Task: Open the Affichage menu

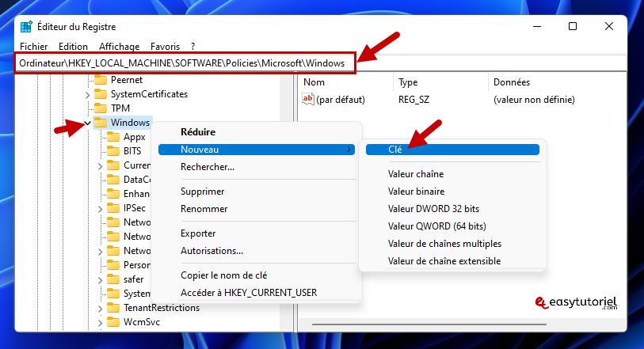Action: [x=119, y=47]
